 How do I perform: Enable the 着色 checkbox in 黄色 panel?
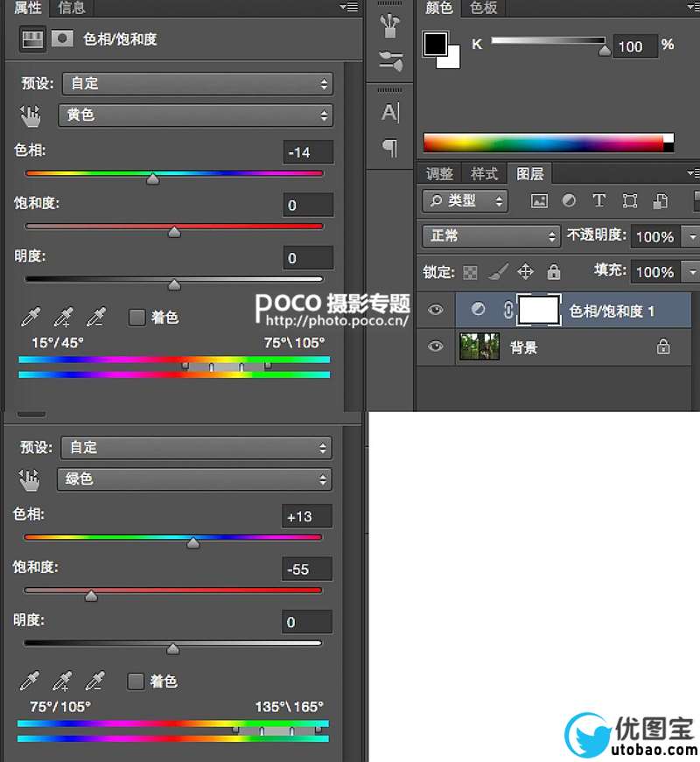click(136, 318)
